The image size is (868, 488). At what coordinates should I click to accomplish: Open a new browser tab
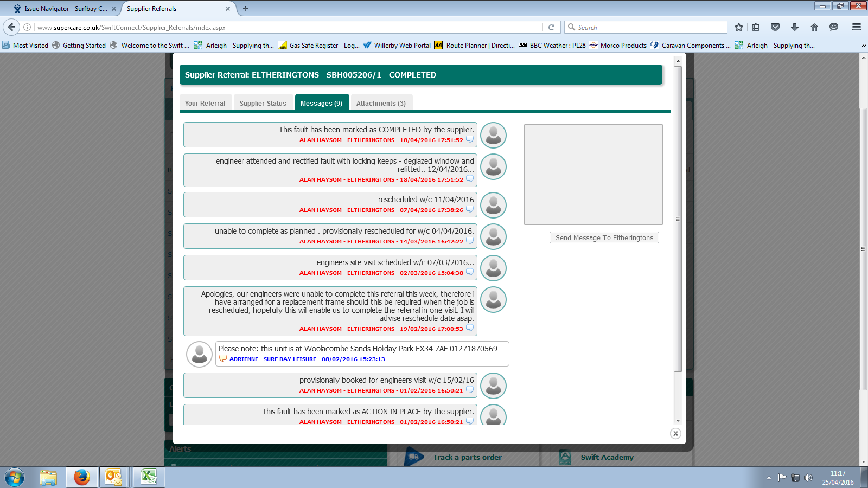246,9
